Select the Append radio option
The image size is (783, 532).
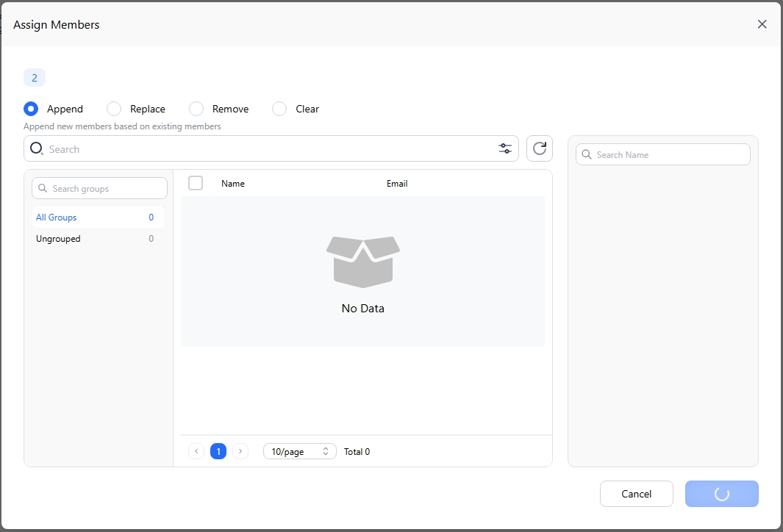[x=31, y=109]
